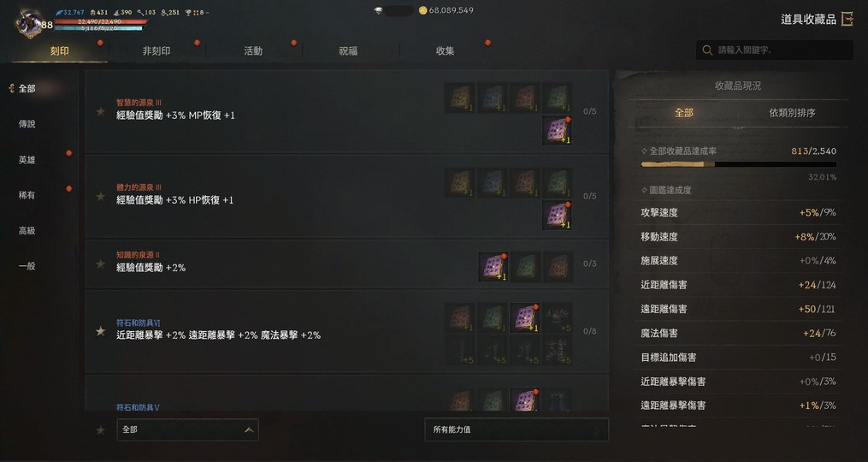The height and width of the screenshot is (462, 868).
Task: Select 依類別排序 in collection status panel
Action: [792, 112]
